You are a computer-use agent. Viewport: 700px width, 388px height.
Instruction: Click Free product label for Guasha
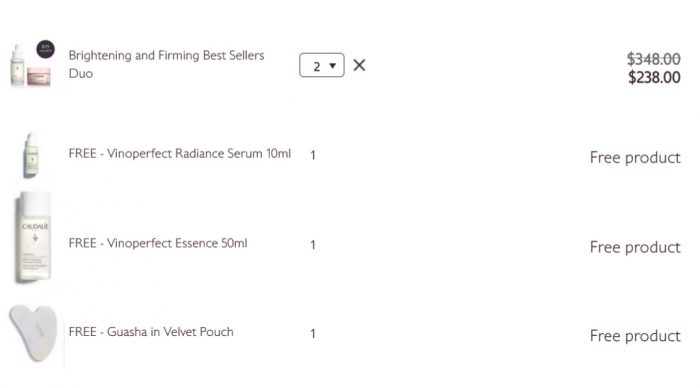coord(635,336)
